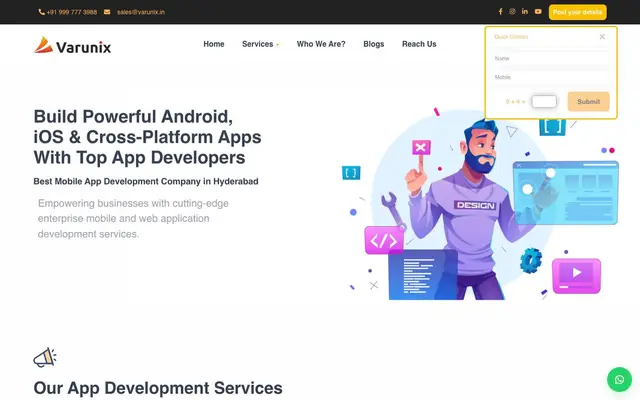
Task: Open WhatsApp chat floating button
Action: click(619, 380)
